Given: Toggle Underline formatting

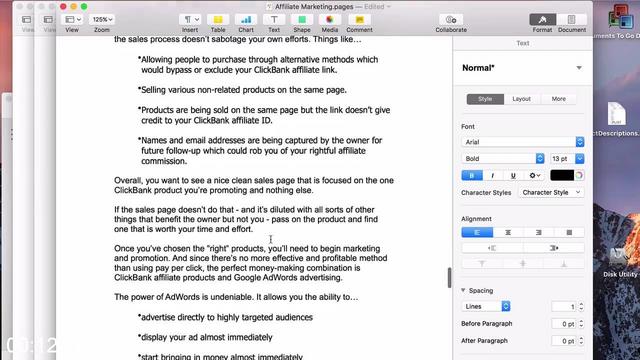Looking at the screenshot, I should point(513,176).
